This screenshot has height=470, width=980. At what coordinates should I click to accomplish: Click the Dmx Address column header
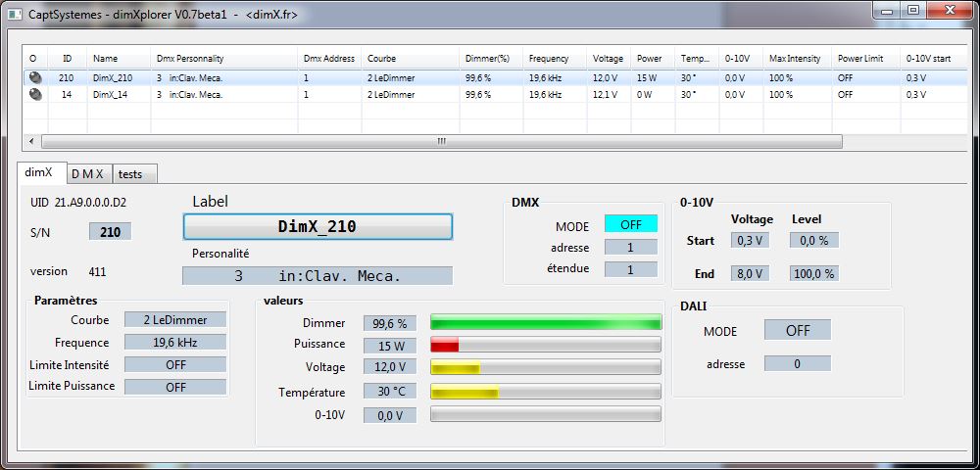pyautogui.click(x=328, y=58)
